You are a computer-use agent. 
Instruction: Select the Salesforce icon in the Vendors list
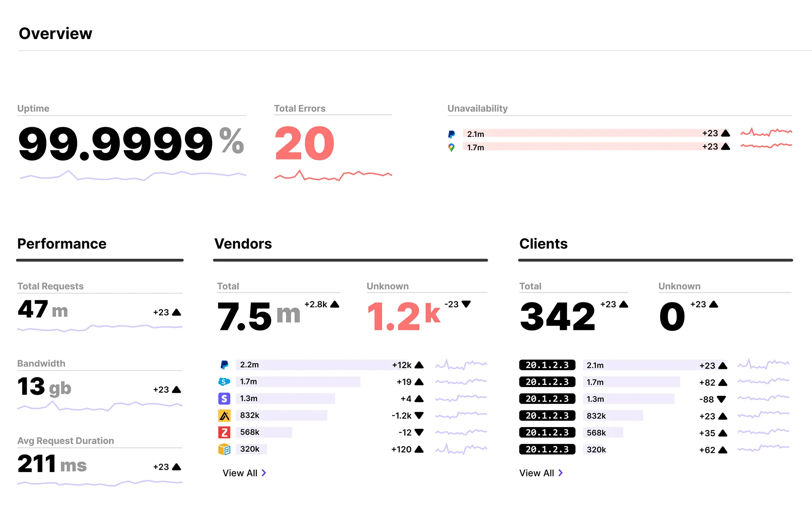(224, 382)
